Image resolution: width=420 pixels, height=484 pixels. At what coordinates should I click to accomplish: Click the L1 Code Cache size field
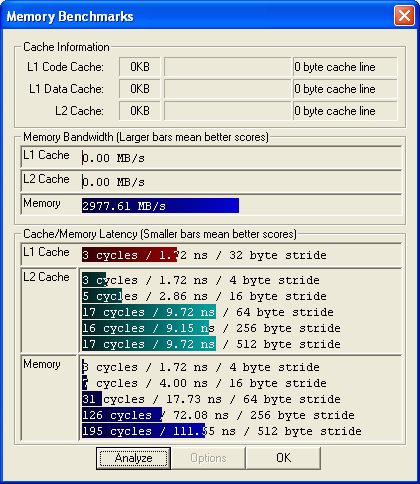point(140,67)
